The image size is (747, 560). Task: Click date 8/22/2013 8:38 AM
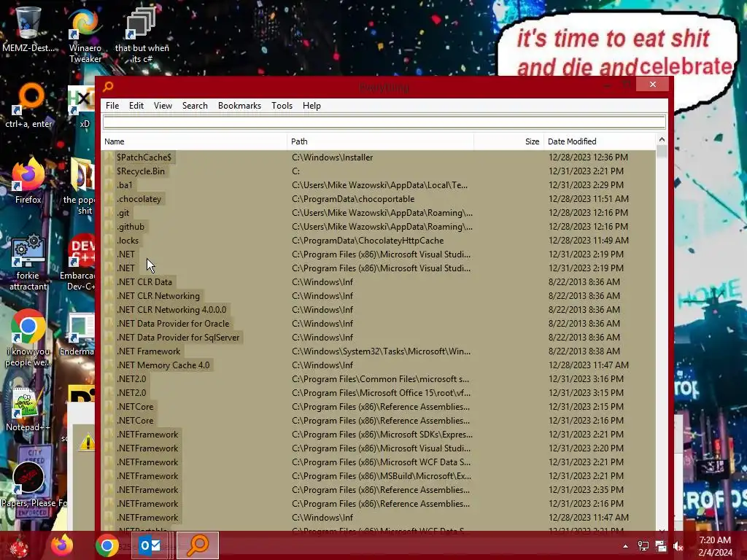pyautogui.click(x=584, y=351)
